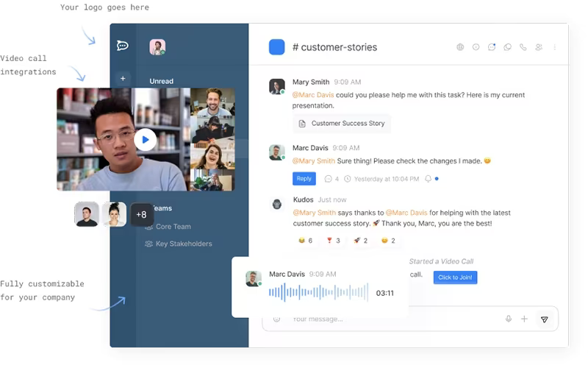This screenshot has width=588, height=368.
Task: Click the @Mary Smith mention in Marc's reply
Action: coord(314,161)
